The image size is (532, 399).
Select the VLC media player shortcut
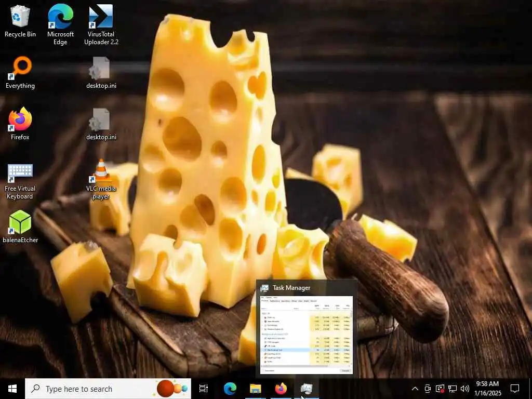click(x=101, y=180)
